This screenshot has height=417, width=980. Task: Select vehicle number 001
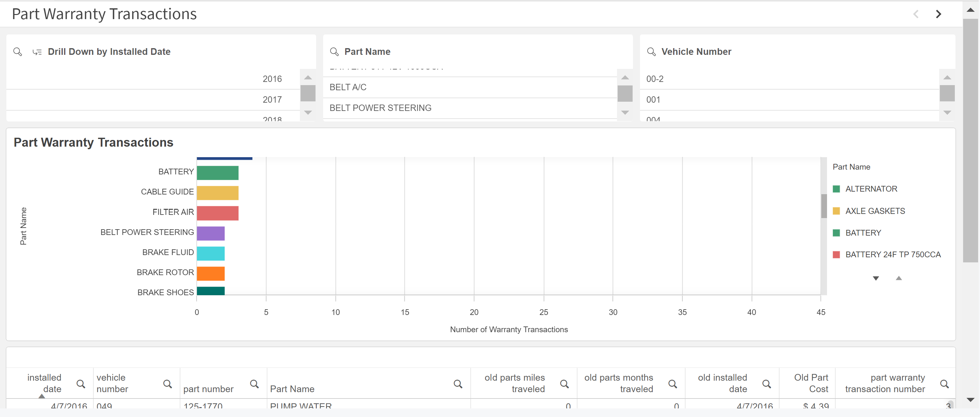pyautogui.click(x=653, y=100)
